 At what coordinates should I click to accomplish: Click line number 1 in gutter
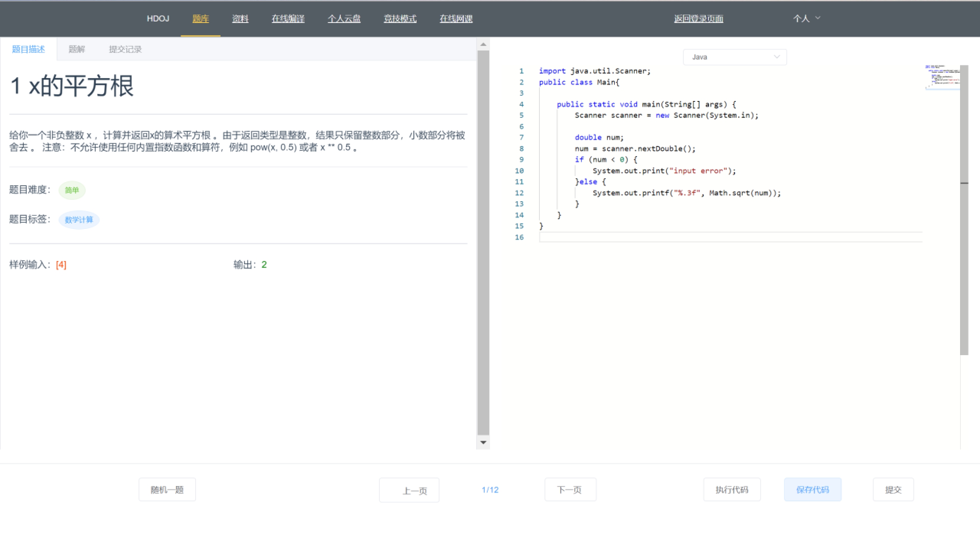521,71
